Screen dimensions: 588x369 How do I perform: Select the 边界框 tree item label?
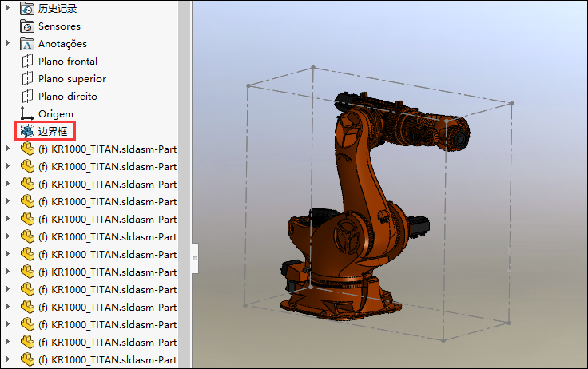(x=53, y=131)
